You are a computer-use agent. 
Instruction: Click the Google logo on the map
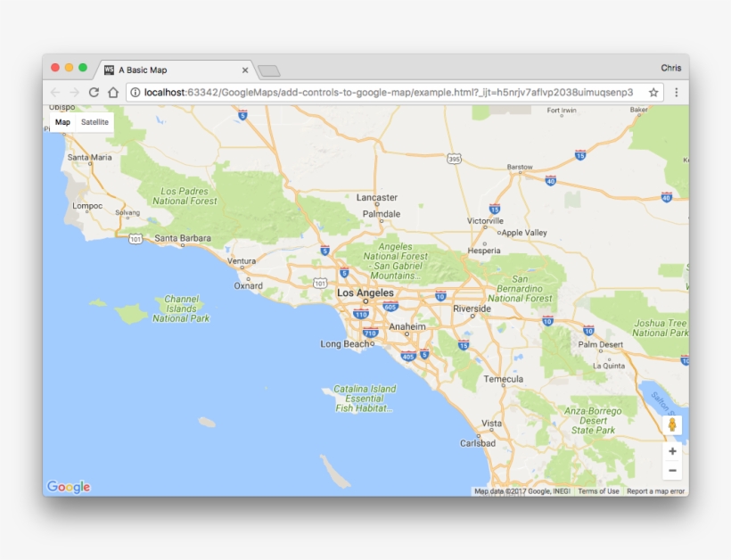pyautogui.click(x=70, y=486)
